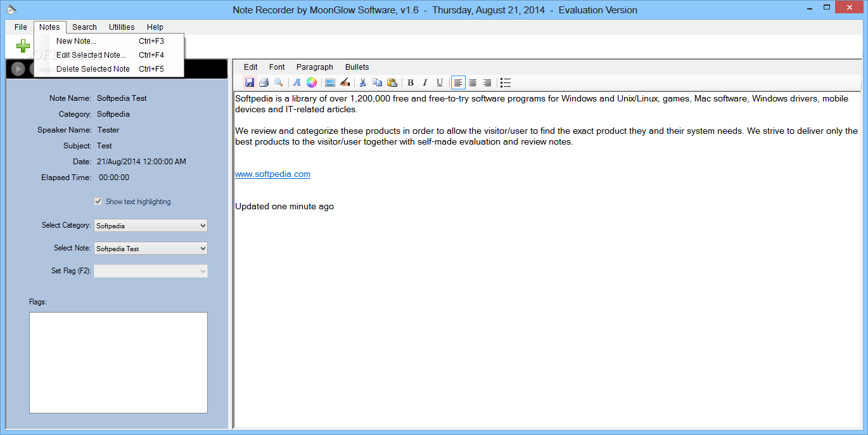Click the app icon in the title bar
Viewport: 868px width, 435px height.
11,9
